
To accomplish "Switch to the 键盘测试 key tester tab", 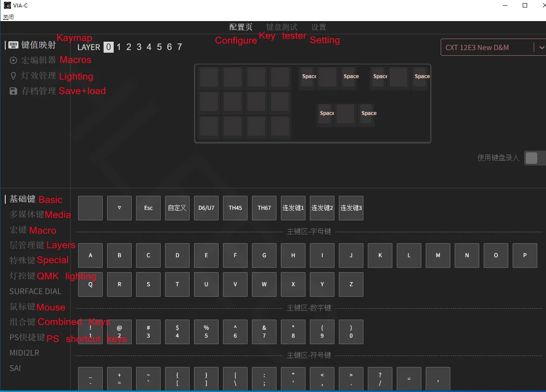I will pyautogui.click(x=282, y=27).
